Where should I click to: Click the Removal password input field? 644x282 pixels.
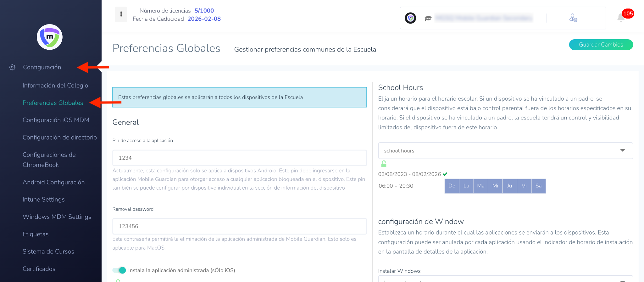[x=239, y=226]
